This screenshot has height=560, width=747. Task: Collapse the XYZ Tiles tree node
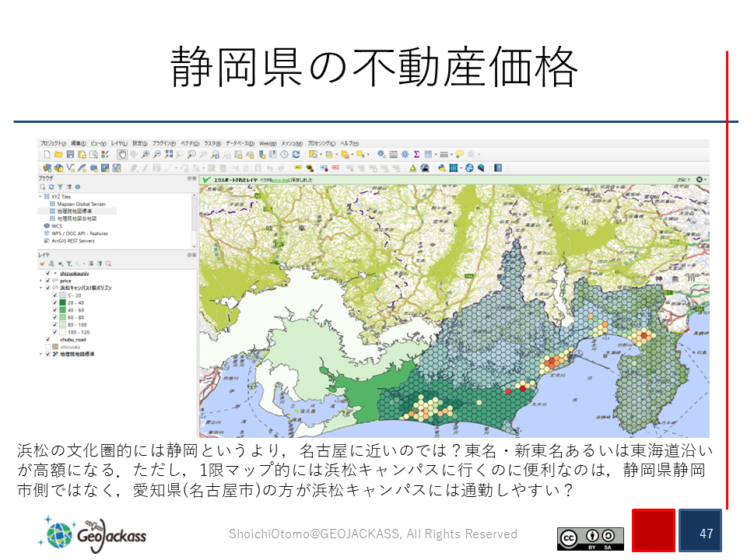(40, 197)
